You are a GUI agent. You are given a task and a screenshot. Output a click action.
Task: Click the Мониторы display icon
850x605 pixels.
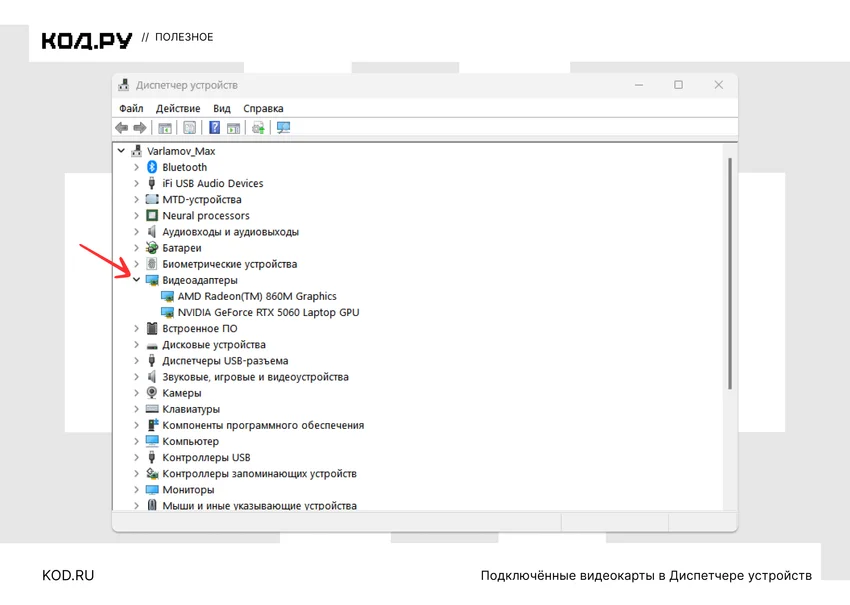[152, 490]
